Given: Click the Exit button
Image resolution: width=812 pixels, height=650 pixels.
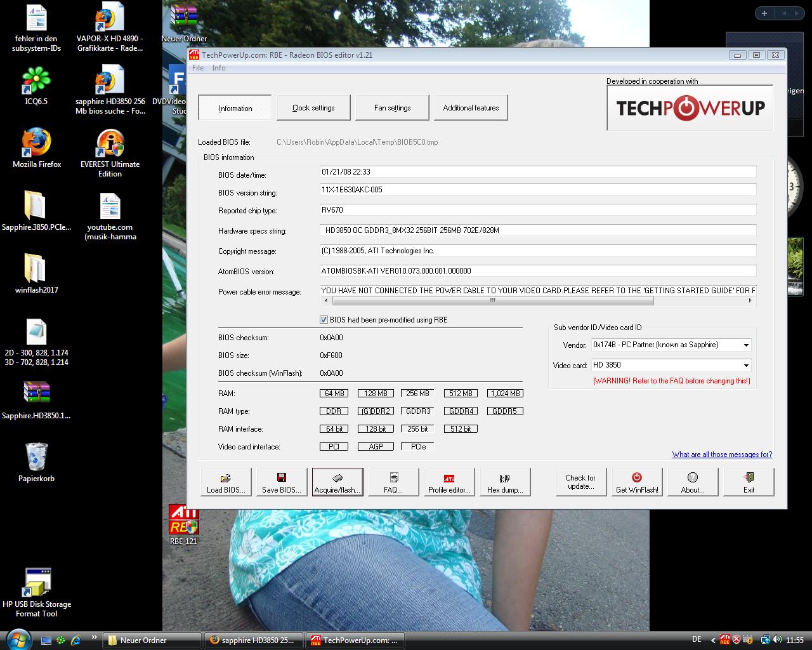Looking at the screenshot, I should (x=749, y=482).
